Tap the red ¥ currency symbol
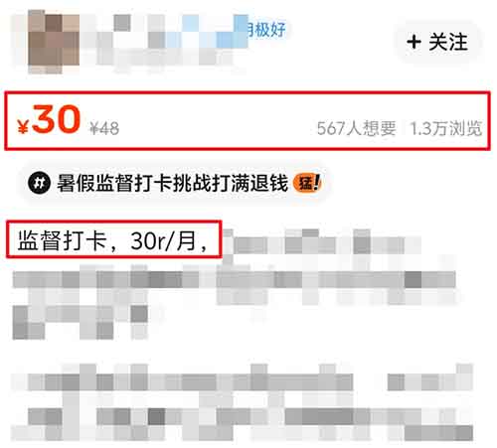Screen dimensions: 497x448 point(23,127)
